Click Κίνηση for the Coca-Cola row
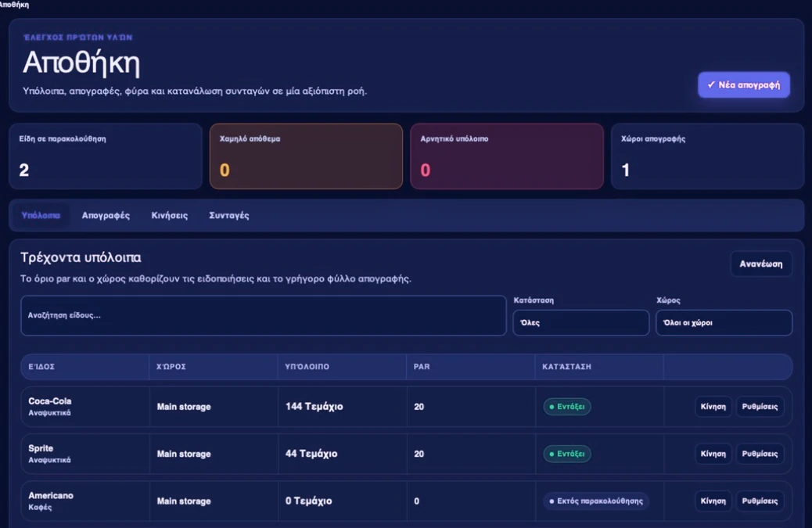 click(713, 407)
